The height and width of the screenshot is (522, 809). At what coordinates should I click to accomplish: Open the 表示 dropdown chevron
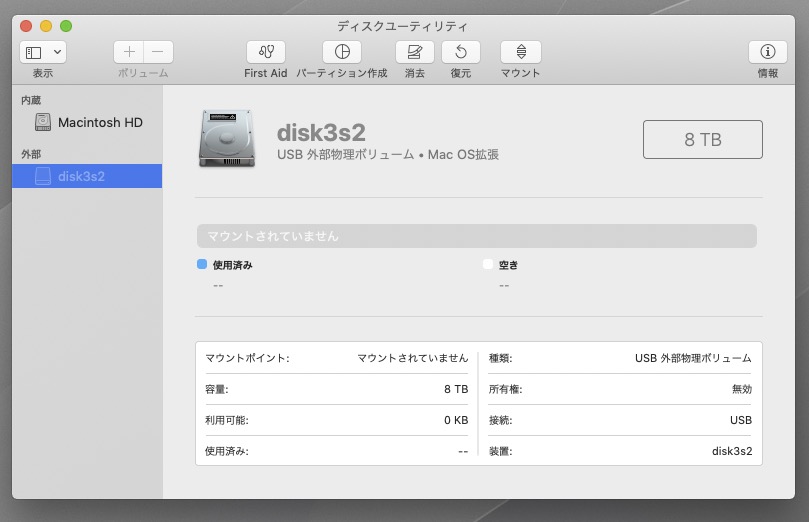click(x=57, y=52)
